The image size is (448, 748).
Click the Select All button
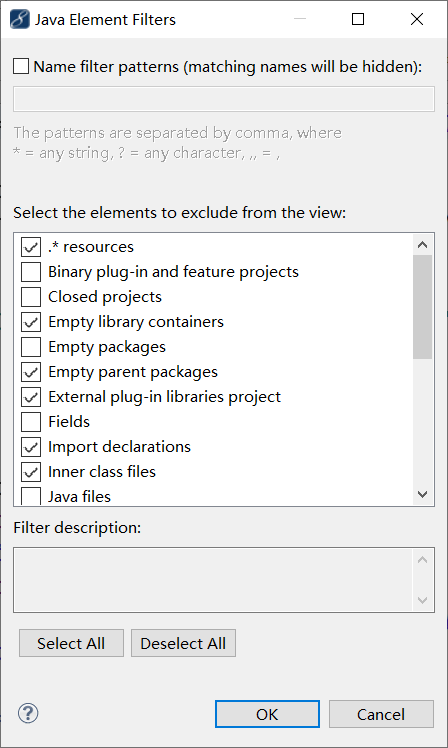point(71,643)
